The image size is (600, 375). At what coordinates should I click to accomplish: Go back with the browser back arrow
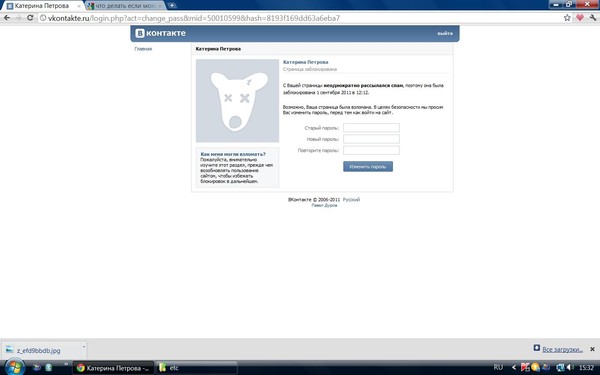point(7,18)
